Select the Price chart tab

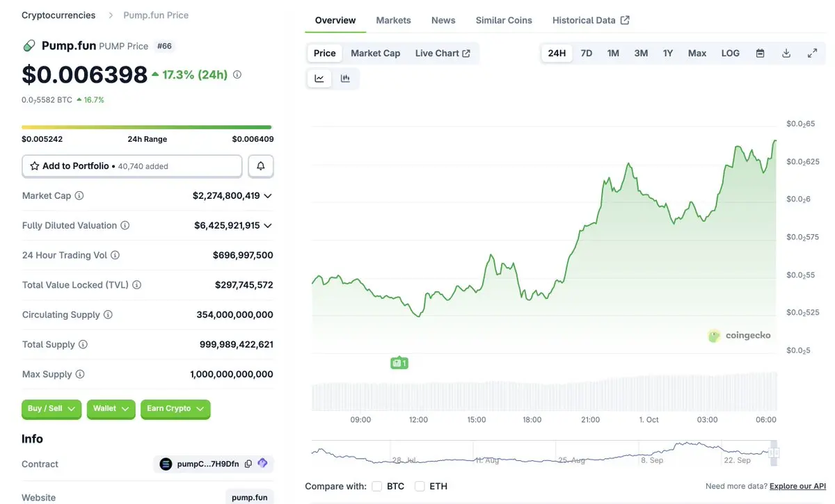[x=325, y=53]
